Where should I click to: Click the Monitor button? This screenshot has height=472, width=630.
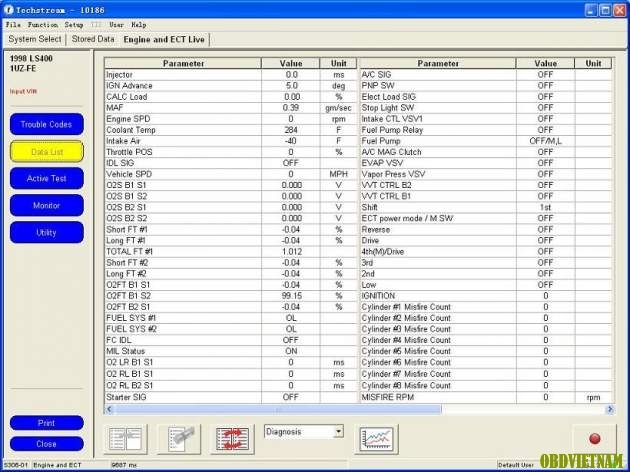47,205
